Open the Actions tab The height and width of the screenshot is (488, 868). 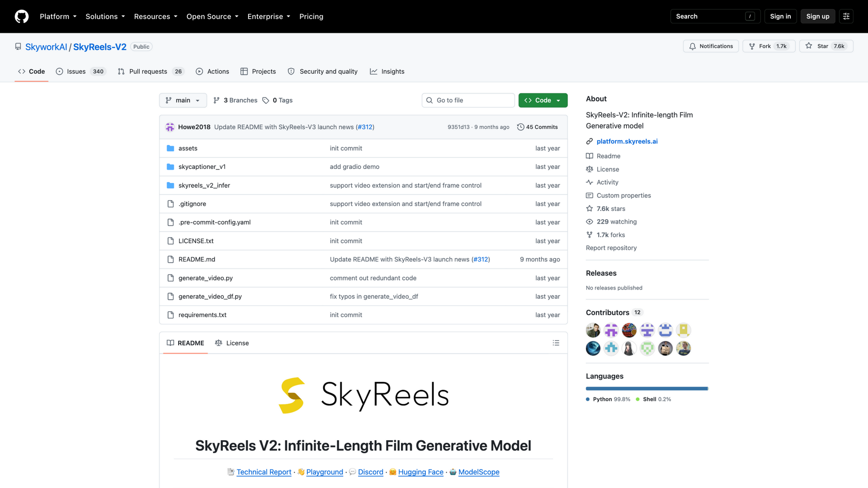click(212, 71)
